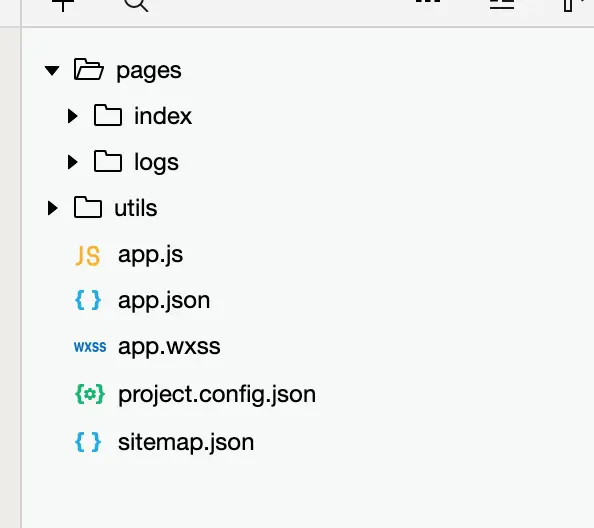Viewport: 594px width, 528px height.
Task: Click the magnifier search icon in toolbar
Action: (136, 5)
